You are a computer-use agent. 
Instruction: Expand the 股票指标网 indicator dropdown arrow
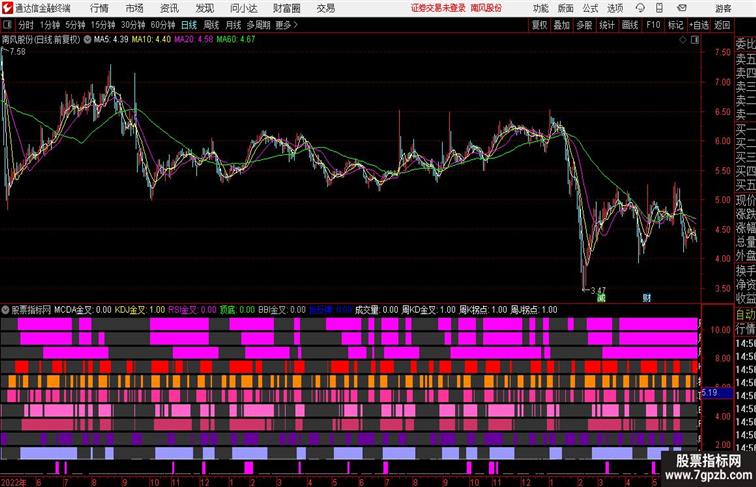click(5, 310)
